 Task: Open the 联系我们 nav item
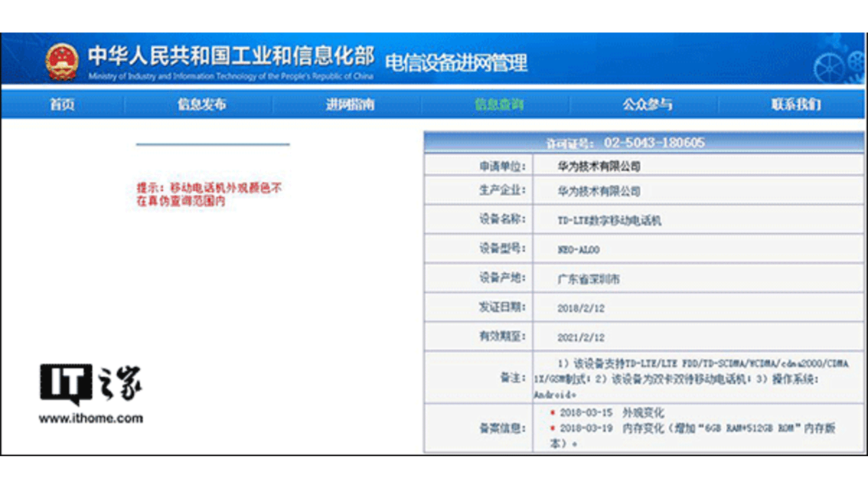[x=795, y=104]
